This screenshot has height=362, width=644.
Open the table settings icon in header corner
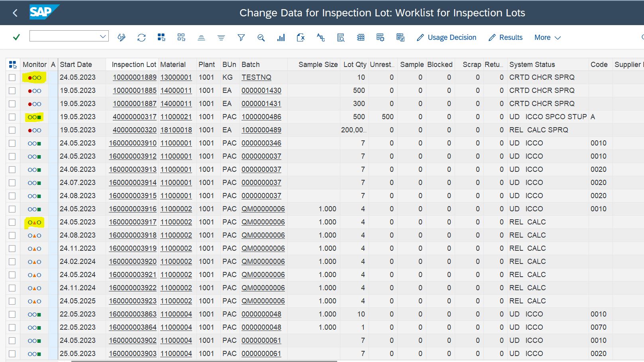tap(13, 65)
